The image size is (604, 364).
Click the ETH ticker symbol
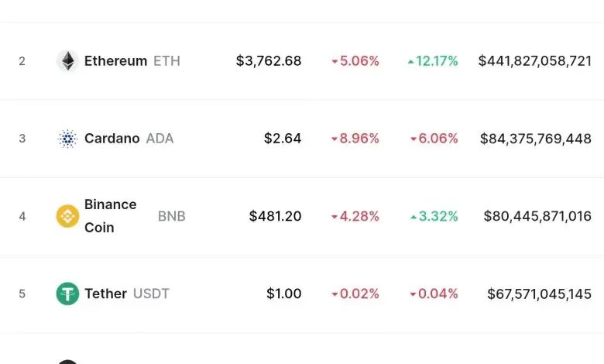click(166, 61)
